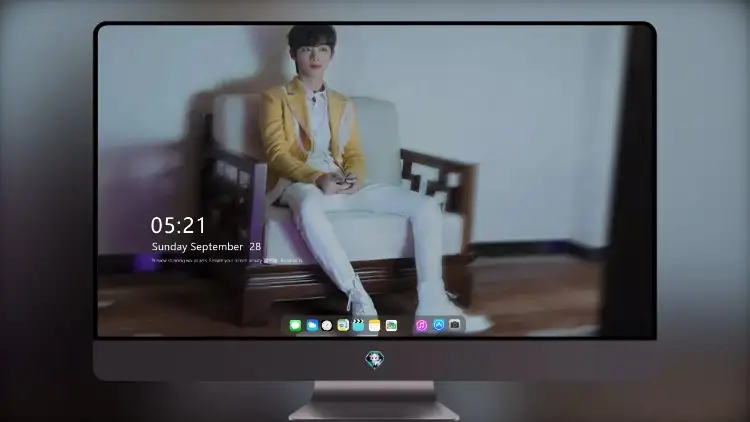Open the Camera app in dock
The height and width of the screenshot is (422, 750).
tap(455, 325)
